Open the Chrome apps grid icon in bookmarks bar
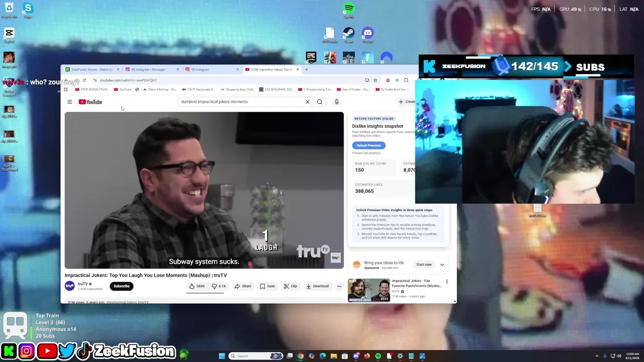This screenshot has height=362, width=644. click(x=65, y=89)
